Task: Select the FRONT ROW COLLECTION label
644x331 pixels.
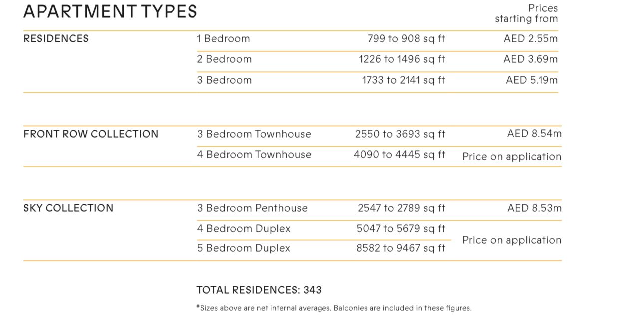Action: [x=91, y=134]
